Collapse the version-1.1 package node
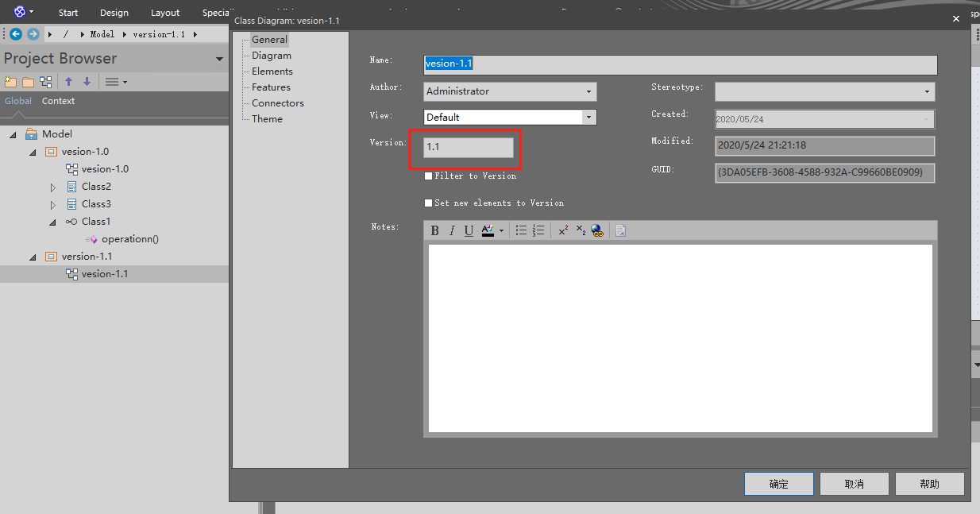 [33, 257]
